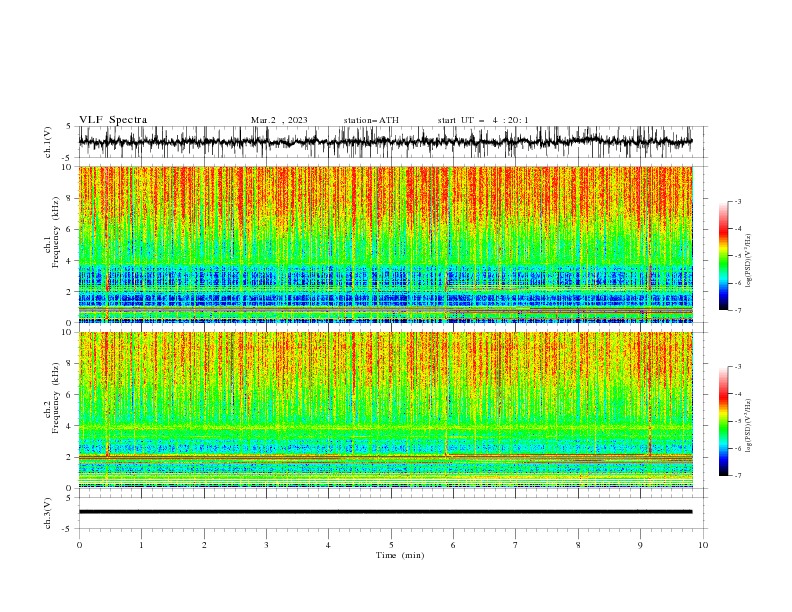Click the color scale bar beside the ch.2 spectrogram

coord(723,421)
